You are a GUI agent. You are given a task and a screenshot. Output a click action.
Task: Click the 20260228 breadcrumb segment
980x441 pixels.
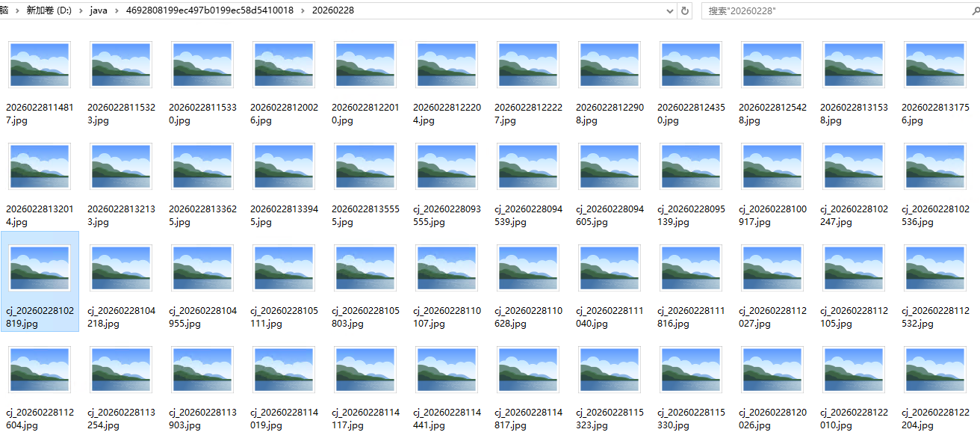(x=333, y=10)
